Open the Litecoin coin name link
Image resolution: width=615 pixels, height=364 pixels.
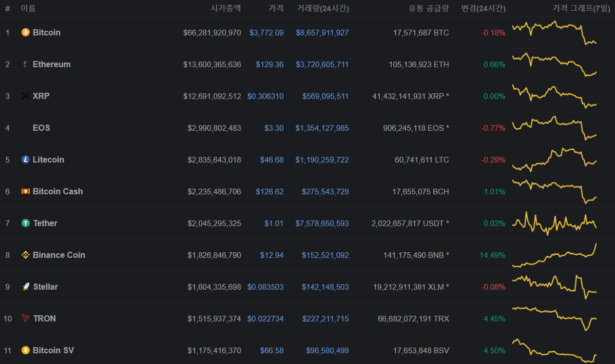48,159
